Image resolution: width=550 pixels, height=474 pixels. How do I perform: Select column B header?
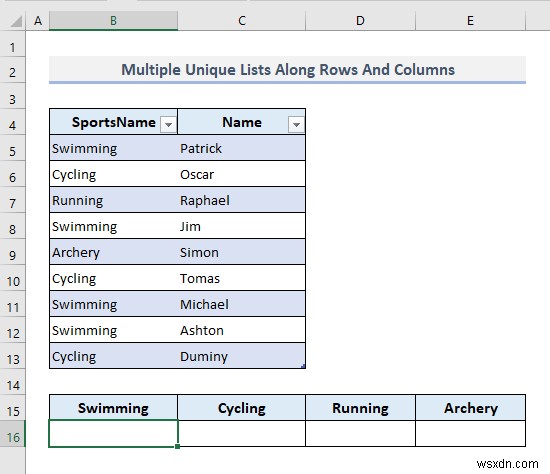[113, 21]
